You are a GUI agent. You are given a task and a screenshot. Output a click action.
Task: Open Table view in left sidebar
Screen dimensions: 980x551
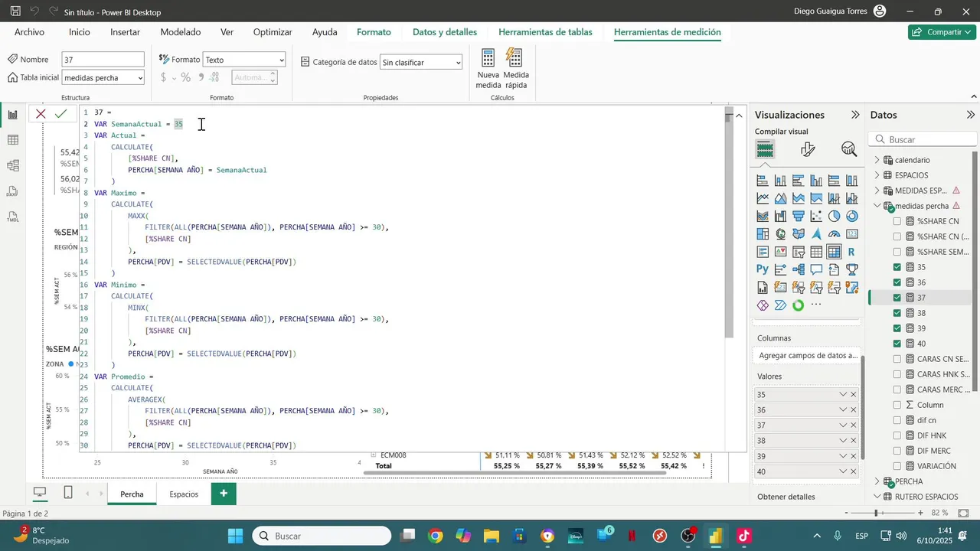[12, 140]
